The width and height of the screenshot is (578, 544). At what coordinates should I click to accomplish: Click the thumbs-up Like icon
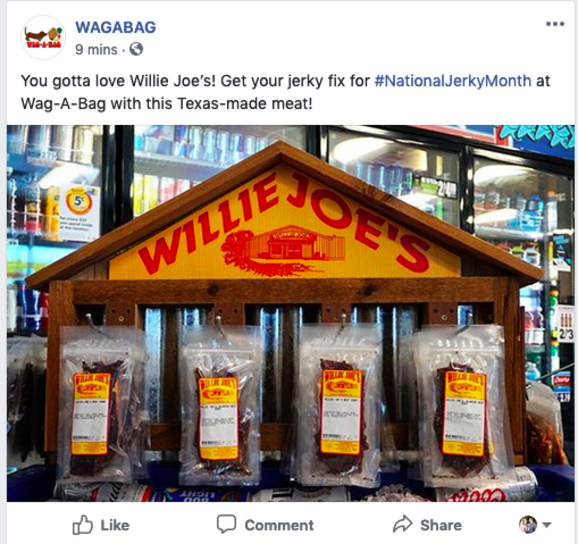[82, 524]
